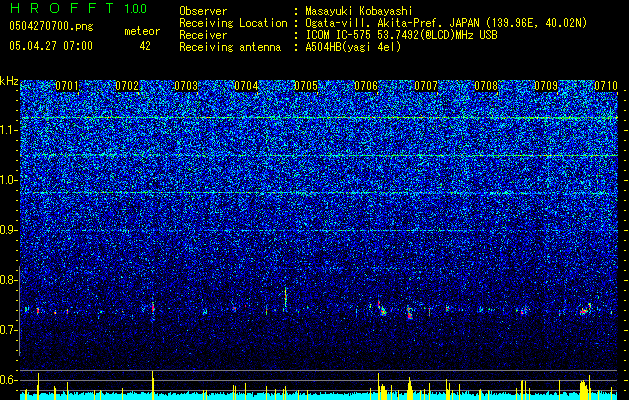Image resolution: width=629 pixels, height=400 pixels.
Task: Click the timestamp 05.04.27 07:00
Action: tap(51, 46)
